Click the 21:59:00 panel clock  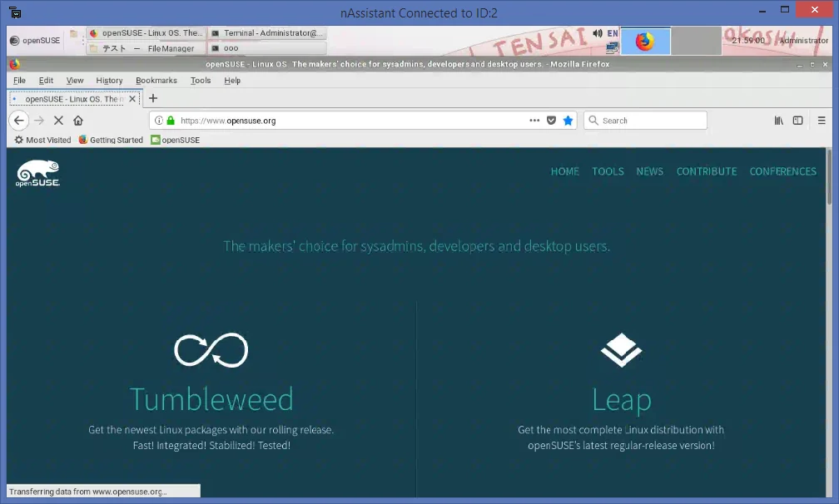coord(748,41)
